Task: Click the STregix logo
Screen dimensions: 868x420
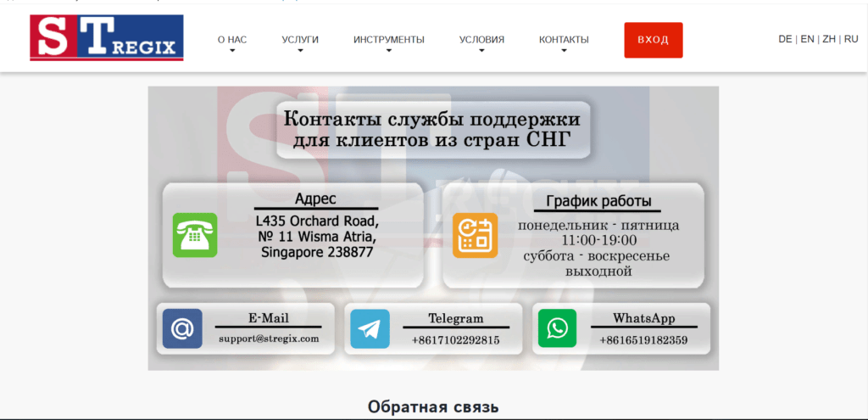Action: tap(106, 37)
